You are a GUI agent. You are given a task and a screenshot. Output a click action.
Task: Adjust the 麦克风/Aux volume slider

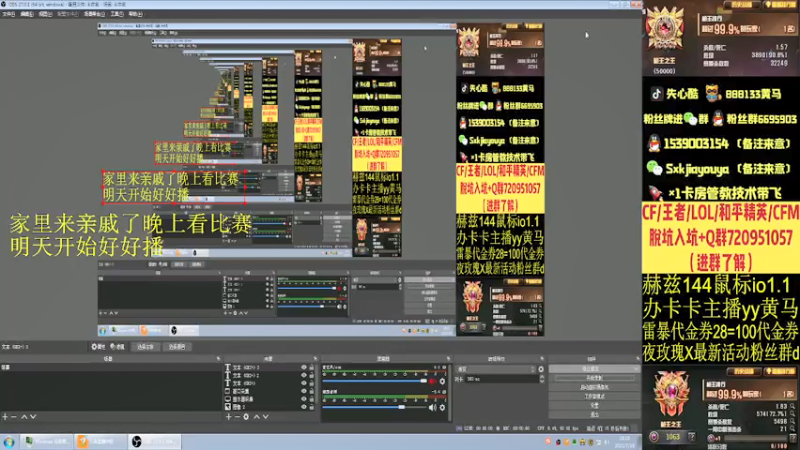click(375, 381)
